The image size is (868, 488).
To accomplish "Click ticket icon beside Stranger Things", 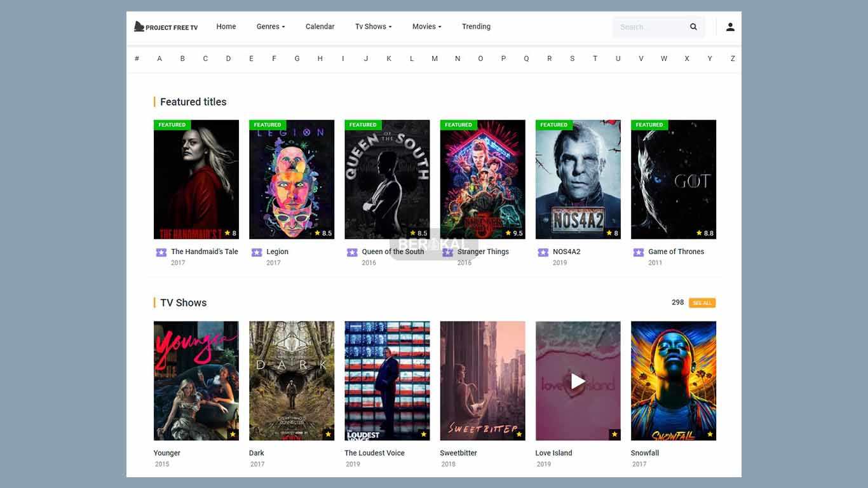I will coord(447,252).
